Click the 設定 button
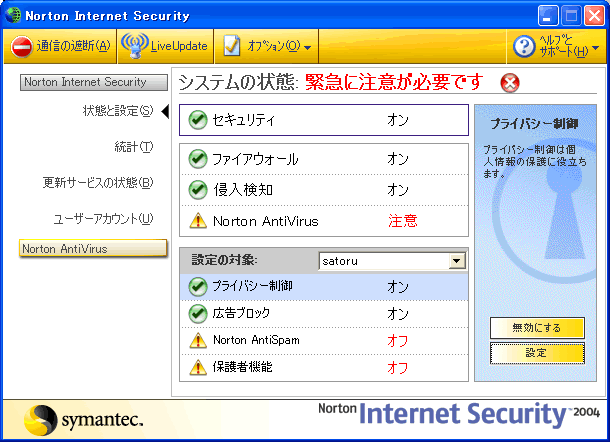610x442 pixels. 537,353
